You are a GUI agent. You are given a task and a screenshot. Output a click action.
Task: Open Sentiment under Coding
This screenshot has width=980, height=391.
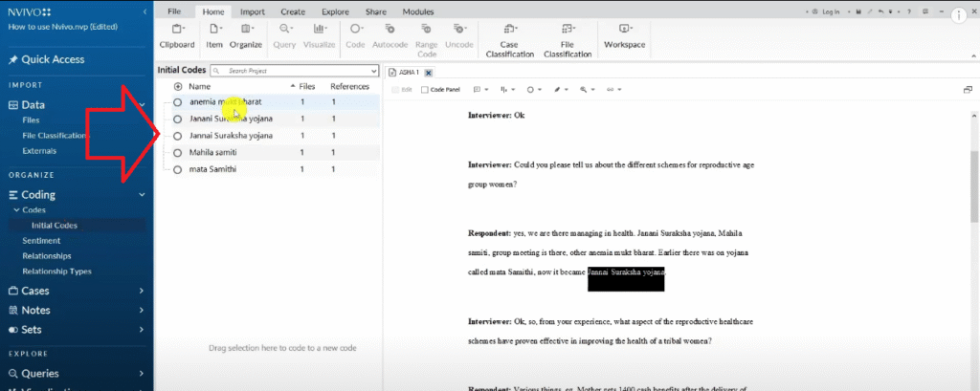pyautogui.click(x=41, y=241)
